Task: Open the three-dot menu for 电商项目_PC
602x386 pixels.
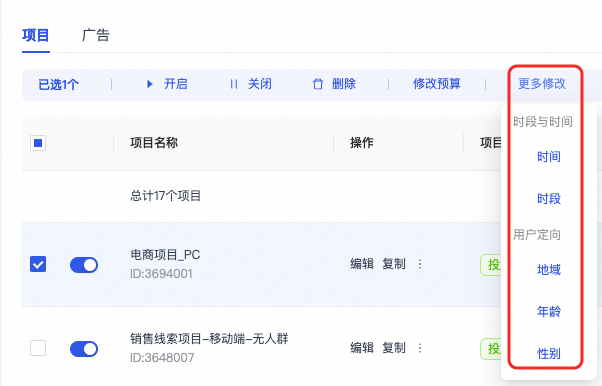Action: [x=420, y=264]
